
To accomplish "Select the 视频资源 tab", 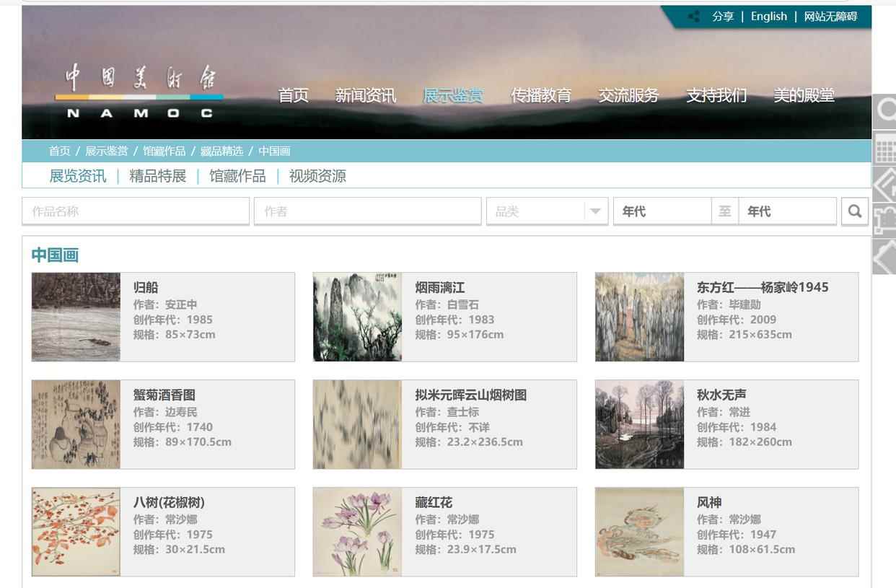I will pyautogui.click(x=317, y=176).
